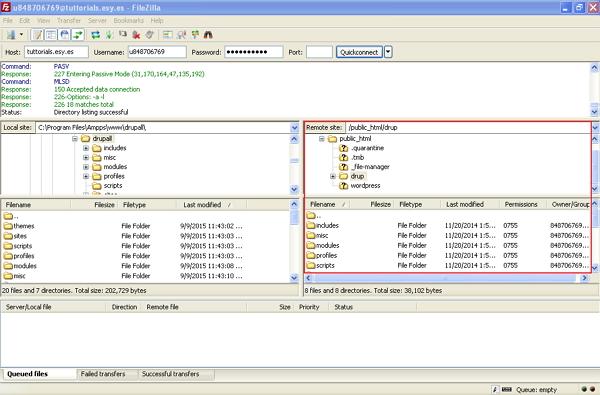Refresh the file and folder lists

(95, 35)
